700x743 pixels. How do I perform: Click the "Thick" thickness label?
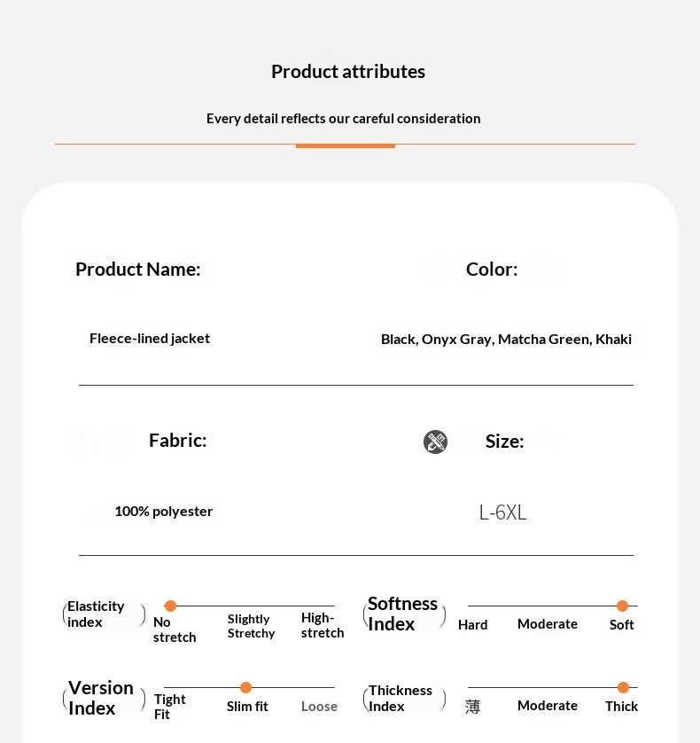621,707
